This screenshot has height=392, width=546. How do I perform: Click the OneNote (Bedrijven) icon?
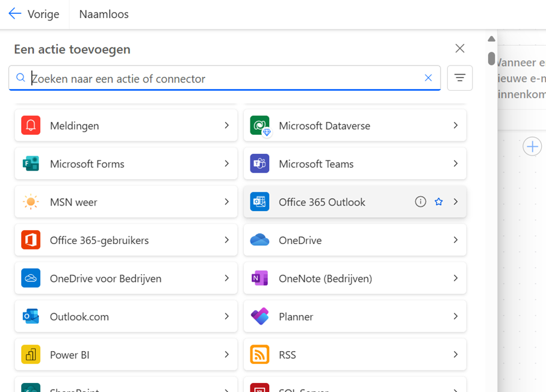[x=260, y=278]
